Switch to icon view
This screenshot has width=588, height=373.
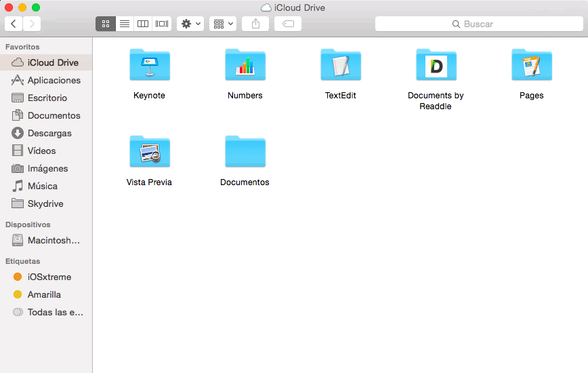[106, 24]
